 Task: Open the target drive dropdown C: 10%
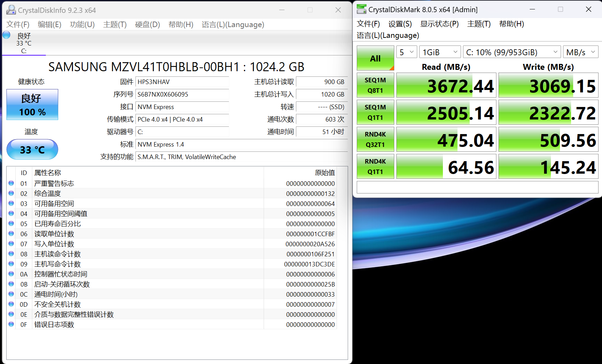click(512, 52)
